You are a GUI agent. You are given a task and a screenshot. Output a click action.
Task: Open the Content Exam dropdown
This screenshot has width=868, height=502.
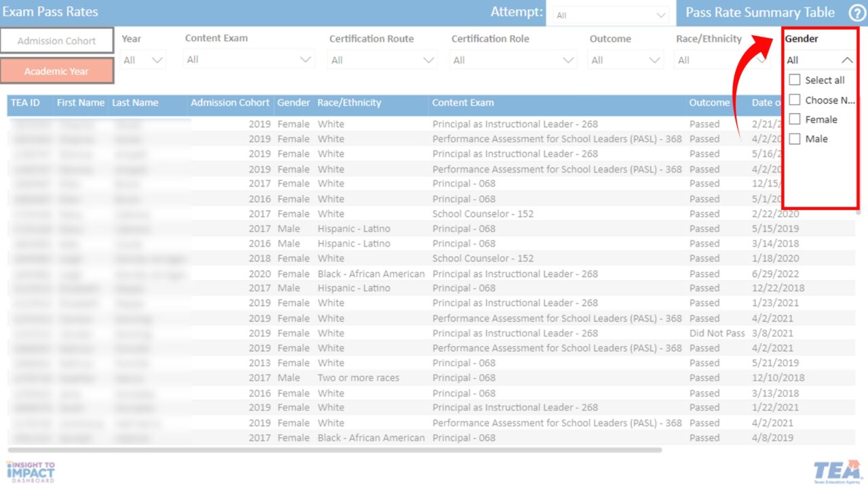pos(249,60)
